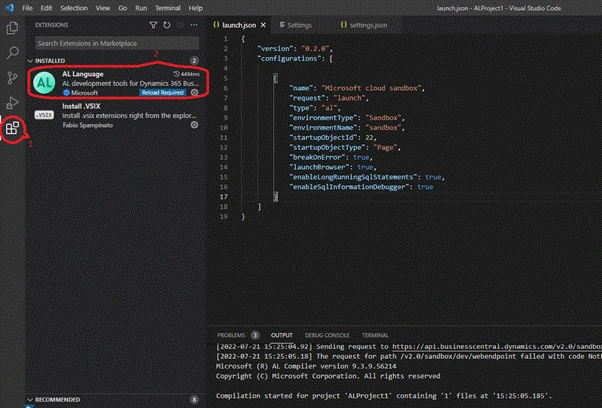
Task: Click the .VSIX extension logo
Action: click(x=44, y=115)
